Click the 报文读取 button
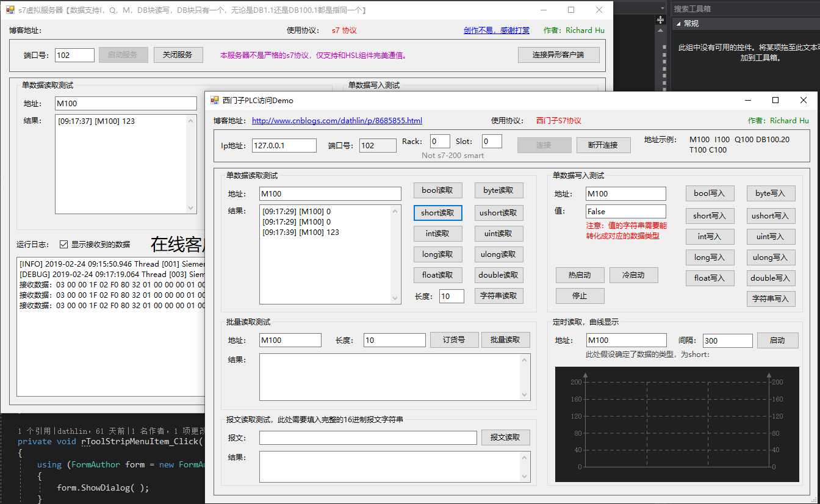This screenshot has height=504, width=820. click(505, 437)
